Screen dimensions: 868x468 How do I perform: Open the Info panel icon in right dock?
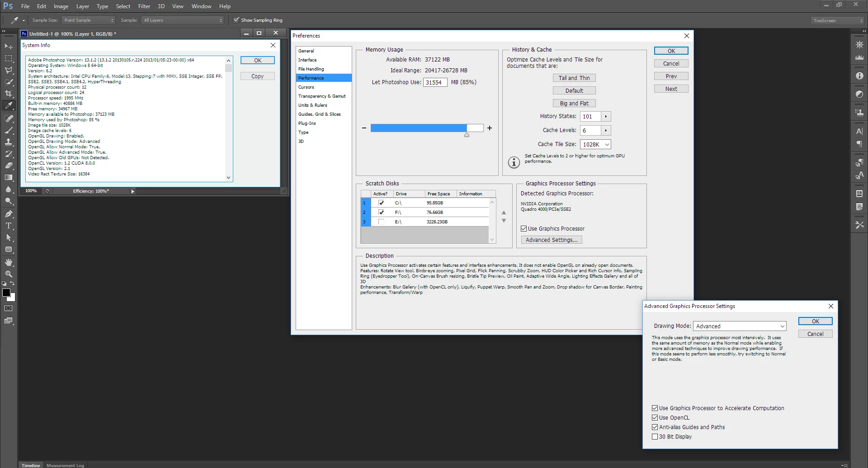click(x=859, y=76)
